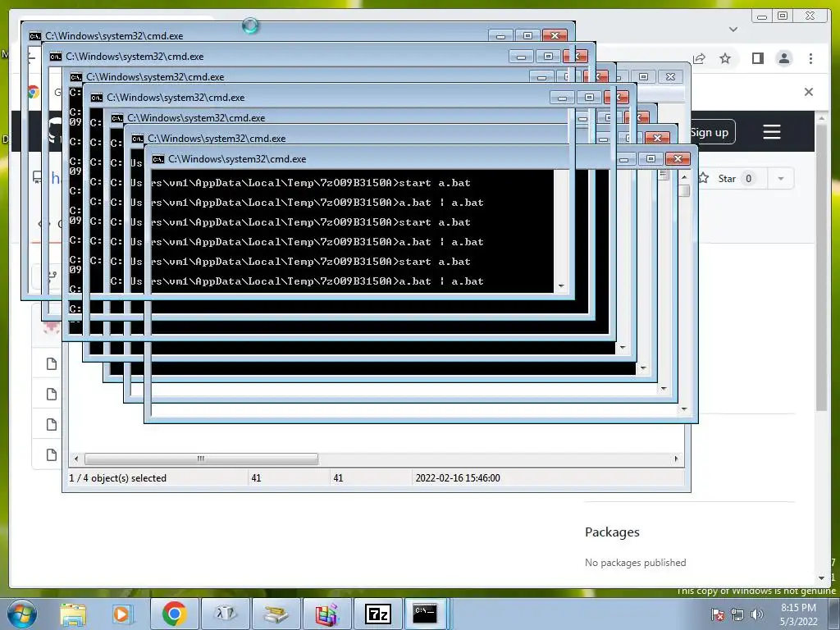This screenshot has width=840, height=630.
Task: Click Chrome page scroll-down arrow
Action: (x=822, y=578)
